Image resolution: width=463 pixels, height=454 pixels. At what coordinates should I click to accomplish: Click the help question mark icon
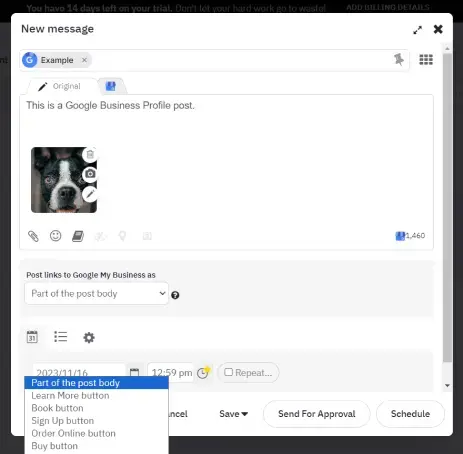click(175, 295)
